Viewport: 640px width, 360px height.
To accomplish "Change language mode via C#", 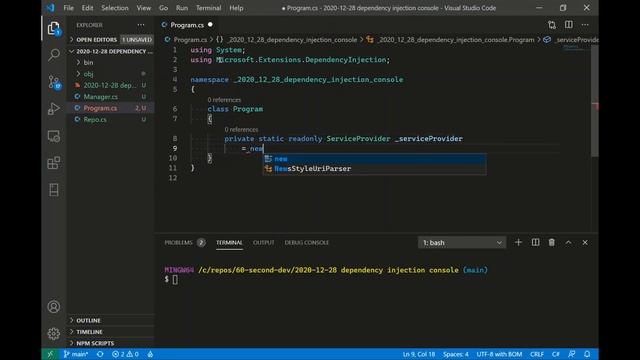I will click(x=556, y=354).
